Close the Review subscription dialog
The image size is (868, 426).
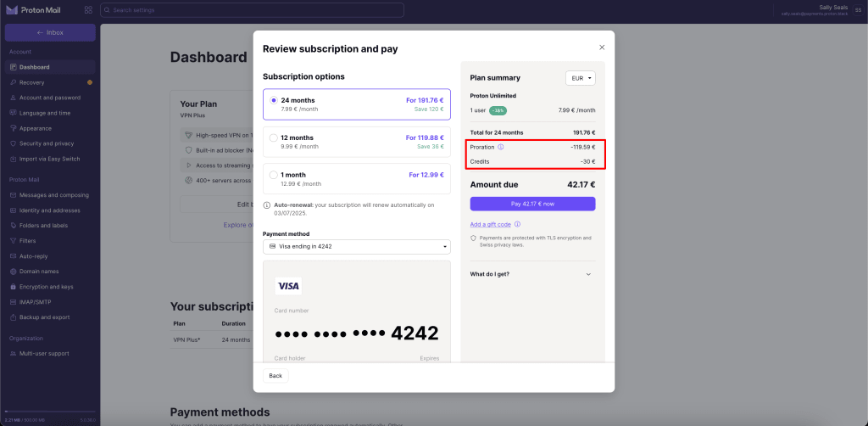click(602, 48)
